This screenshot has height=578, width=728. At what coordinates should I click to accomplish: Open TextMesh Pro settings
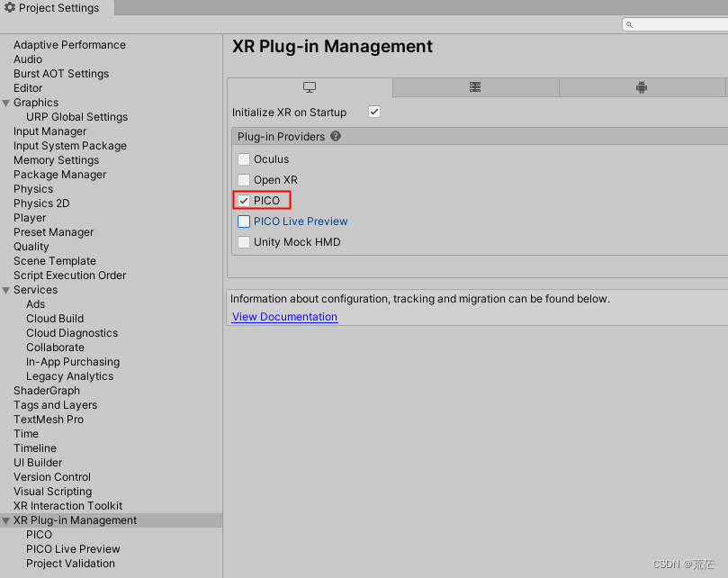click(49, 420)
